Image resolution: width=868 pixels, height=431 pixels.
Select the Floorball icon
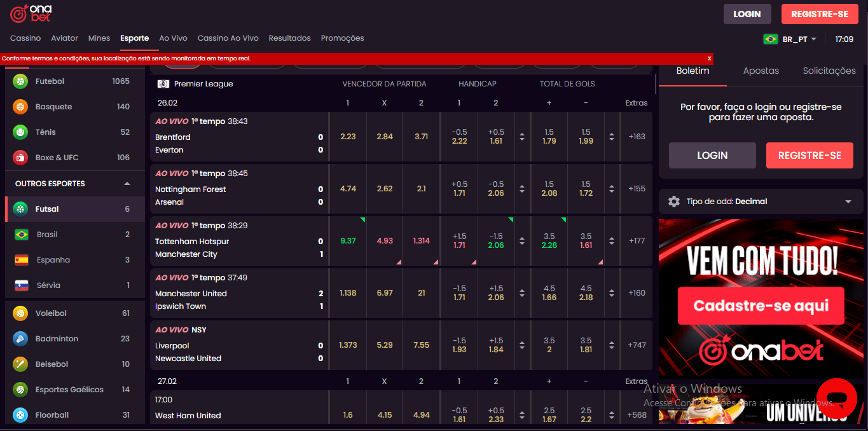[x=20, y=415]
